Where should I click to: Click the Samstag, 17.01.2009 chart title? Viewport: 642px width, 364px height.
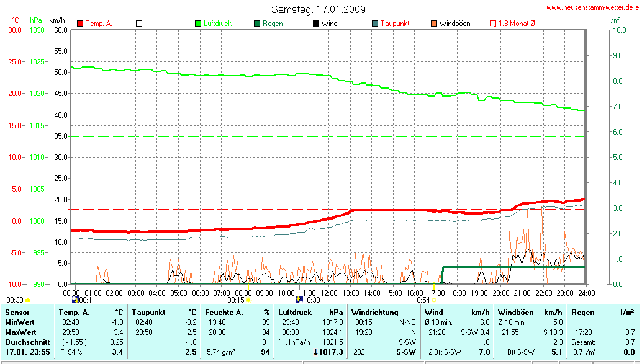319,9
